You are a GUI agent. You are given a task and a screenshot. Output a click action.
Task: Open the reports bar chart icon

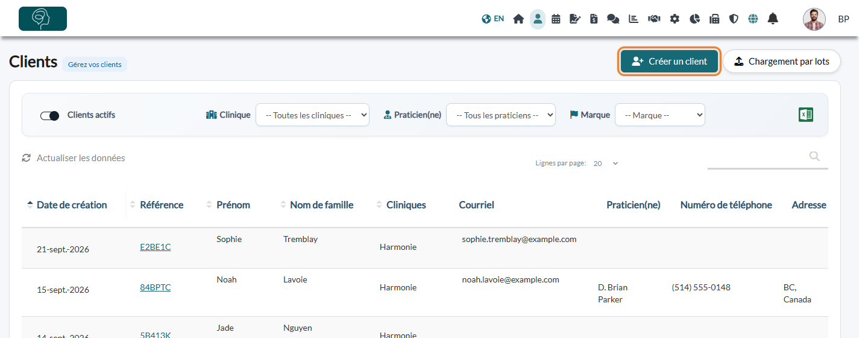(x=634, y=19)
